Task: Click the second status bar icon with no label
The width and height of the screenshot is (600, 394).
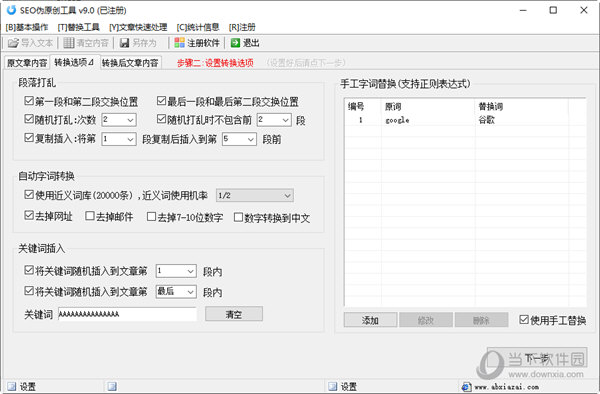Action: tap(112, 386)
